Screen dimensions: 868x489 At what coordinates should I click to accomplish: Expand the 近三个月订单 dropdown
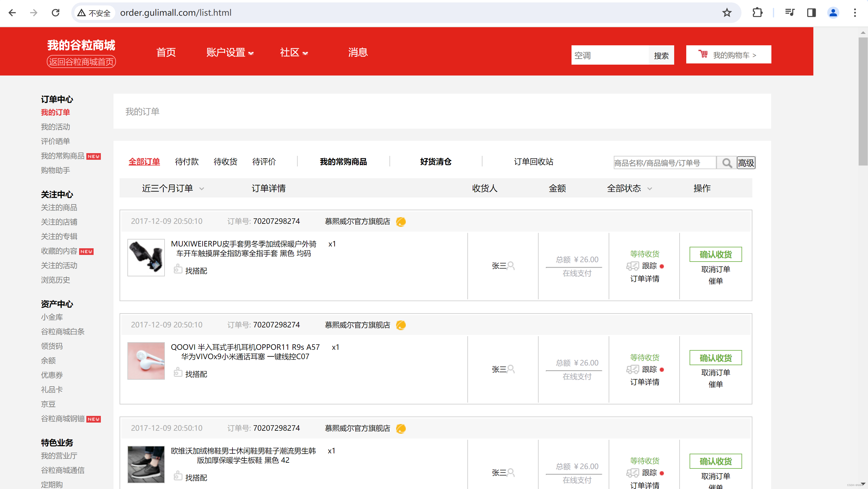tap(172, 188)
